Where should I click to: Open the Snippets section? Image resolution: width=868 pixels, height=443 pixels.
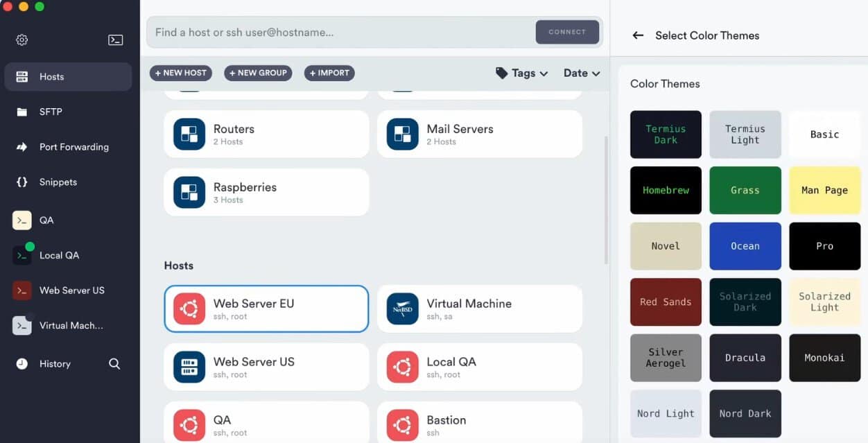58,182
